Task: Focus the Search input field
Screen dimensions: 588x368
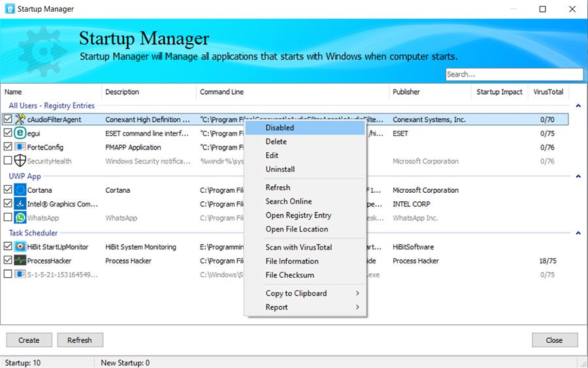Action: click(x=514, y=75)
